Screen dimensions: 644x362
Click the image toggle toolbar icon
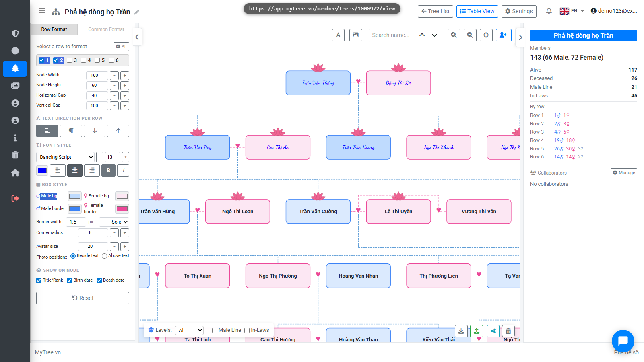point(356,35)
